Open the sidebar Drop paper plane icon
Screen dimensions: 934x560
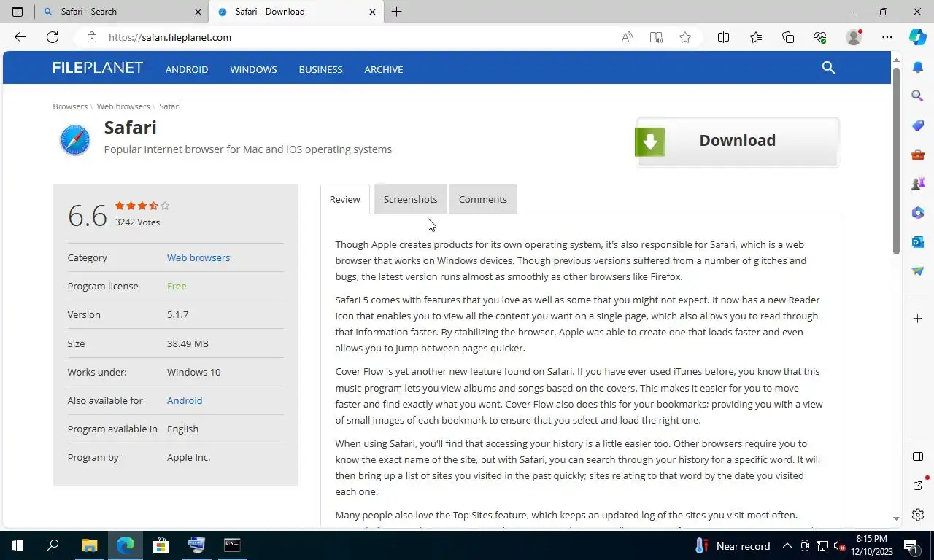(918, 271)
